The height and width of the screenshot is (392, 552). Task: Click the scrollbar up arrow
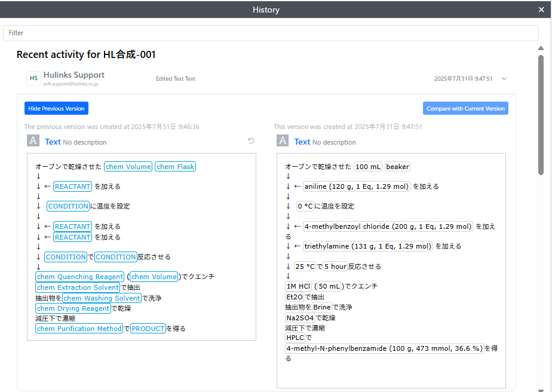(x=541, y=48)
